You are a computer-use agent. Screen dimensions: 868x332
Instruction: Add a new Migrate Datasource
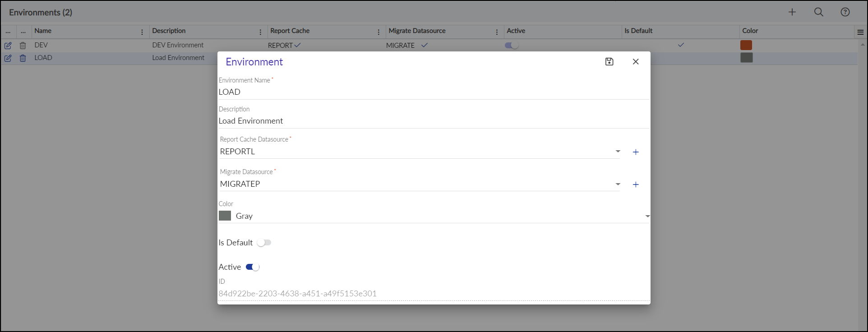point(636,184)
